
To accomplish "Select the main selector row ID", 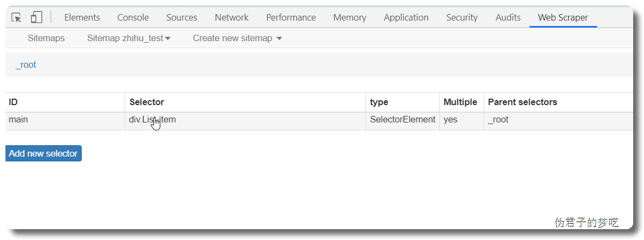I will coord(18,120).
